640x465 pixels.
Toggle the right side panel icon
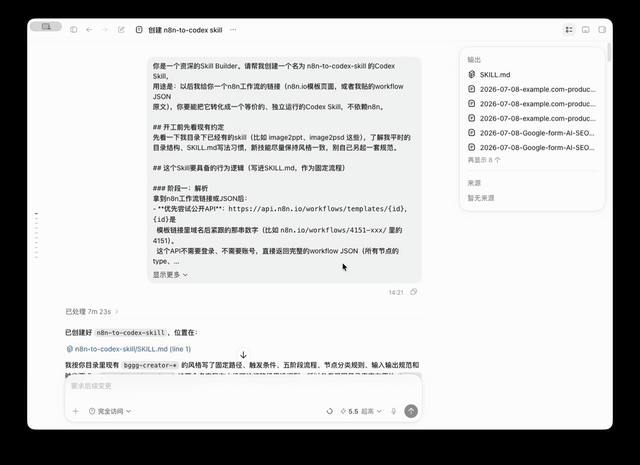pos(602,30)
